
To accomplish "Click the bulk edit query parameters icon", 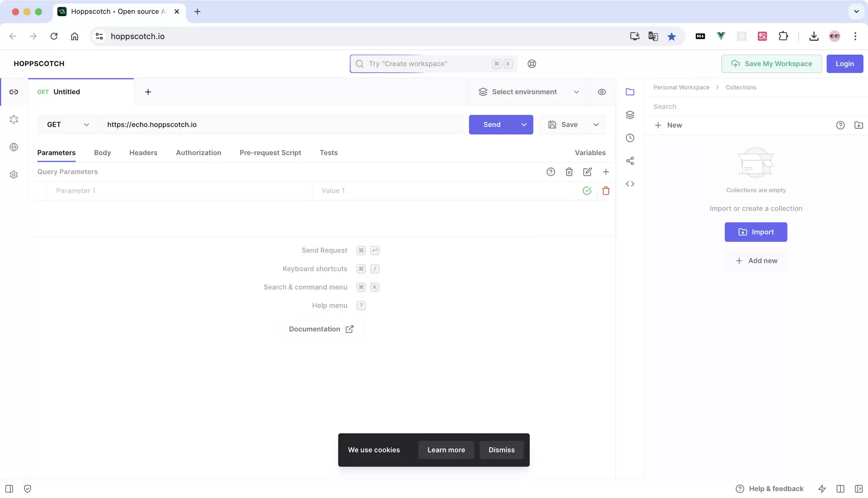I will [x=588, y=172].
